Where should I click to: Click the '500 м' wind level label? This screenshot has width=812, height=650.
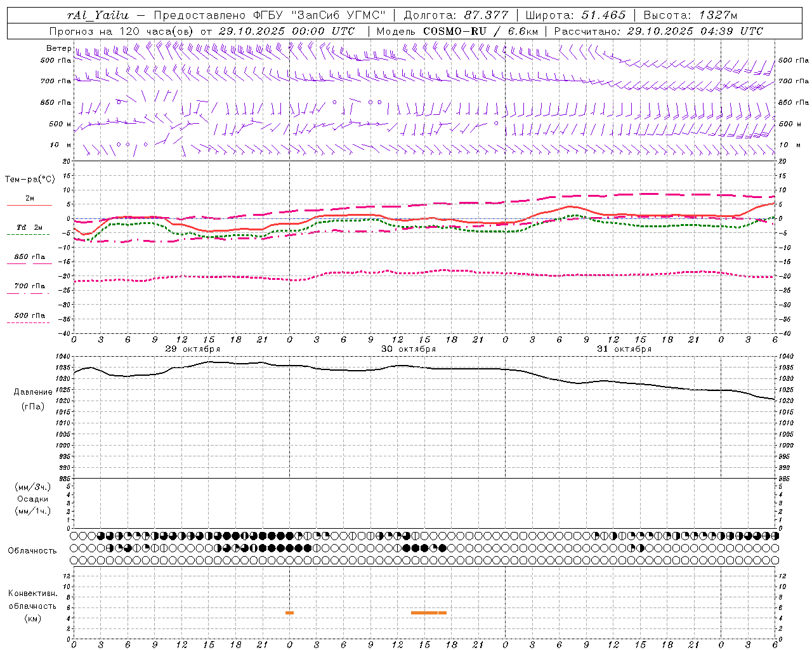tap(60, 124)
